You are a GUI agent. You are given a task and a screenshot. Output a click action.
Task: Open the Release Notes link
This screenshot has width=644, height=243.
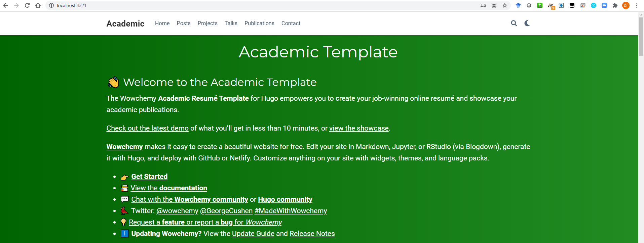[312, 234]
